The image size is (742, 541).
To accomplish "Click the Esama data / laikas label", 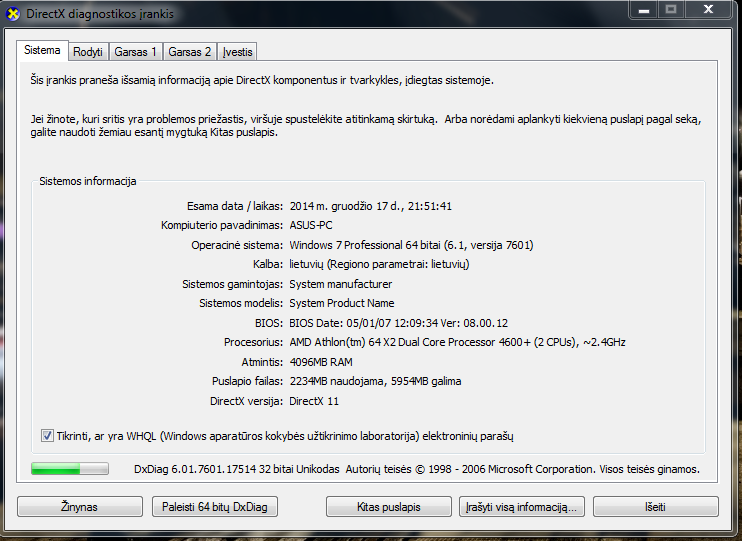I will pos(235,206).
